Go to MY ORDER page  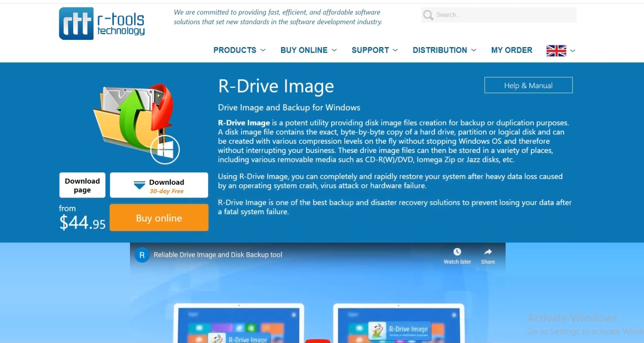point(512,50)
